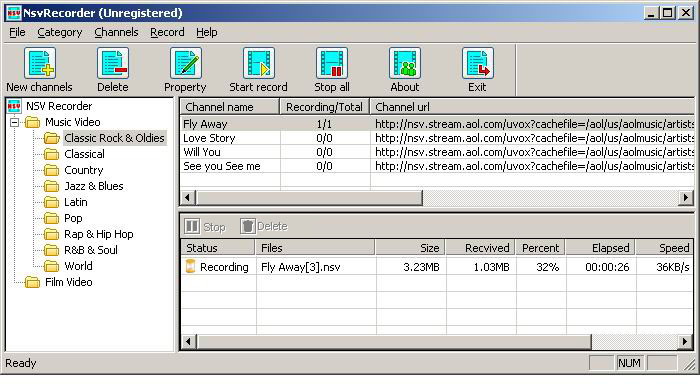The width and height of the screenshot is (700, 384).
Task: Click the 1.03MB received value
Action: pyautogui.click(x=491, y=267)
